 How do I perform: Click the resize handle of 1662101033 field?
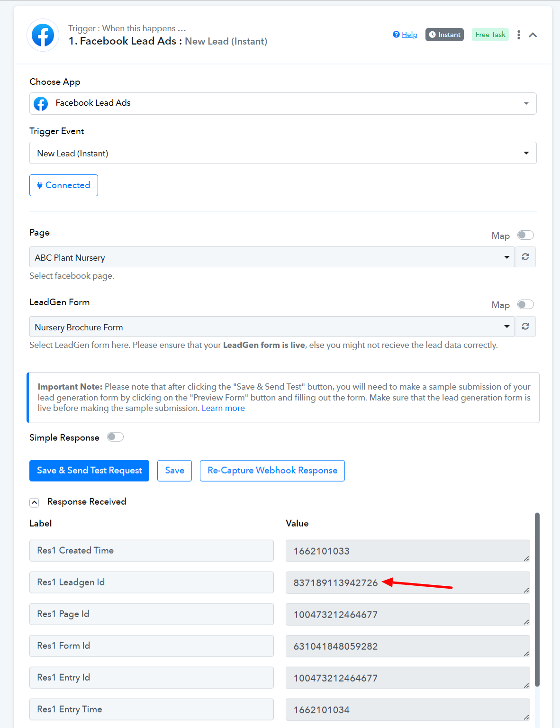click(526, 558)
